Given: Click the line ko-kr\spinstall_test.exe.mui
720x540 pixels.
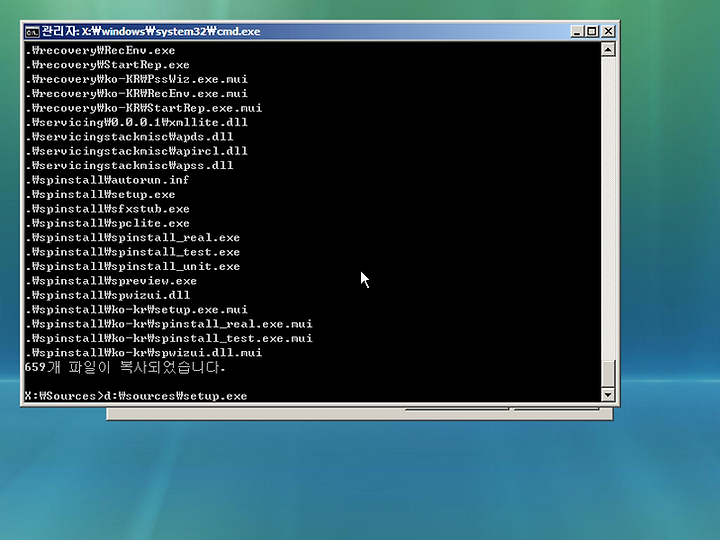Looking at the screenshot, I should (x=169, y=338).
